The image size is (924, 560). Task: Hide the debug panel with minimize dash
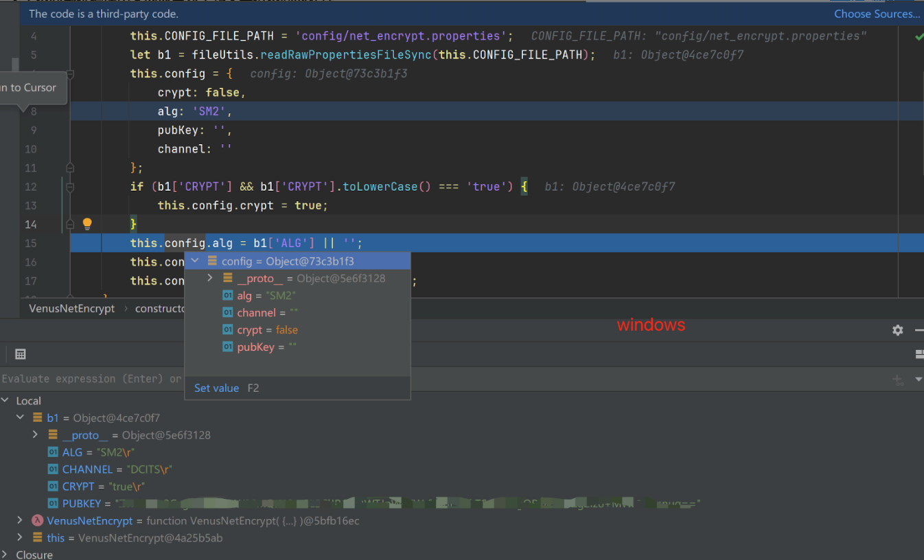point(919,330)
